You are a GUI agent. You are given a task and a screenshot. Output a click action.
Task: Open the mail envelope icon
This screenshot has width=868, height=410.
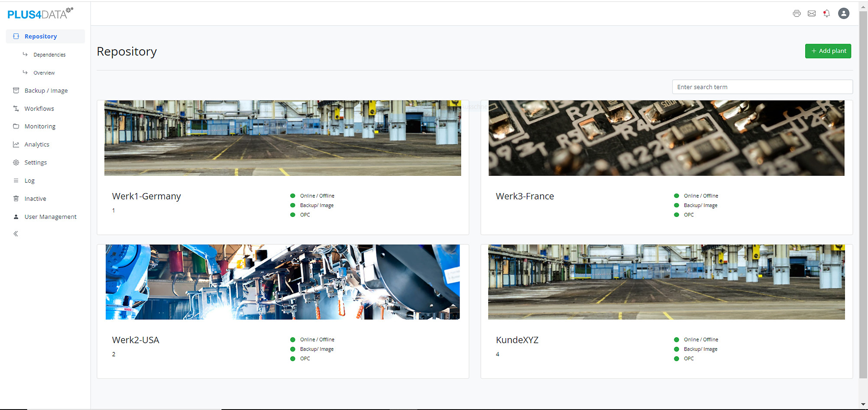coord(812,13)
